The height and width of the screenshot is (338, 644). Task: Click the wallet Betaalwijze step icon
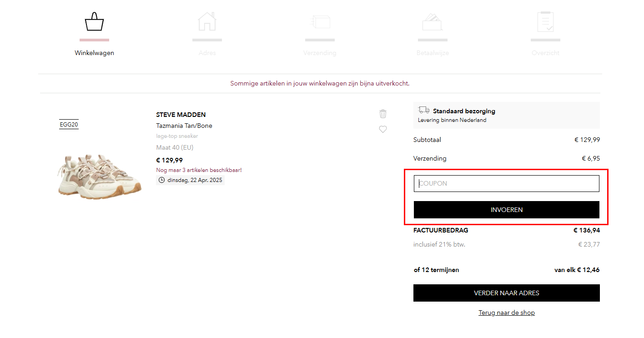433,22
